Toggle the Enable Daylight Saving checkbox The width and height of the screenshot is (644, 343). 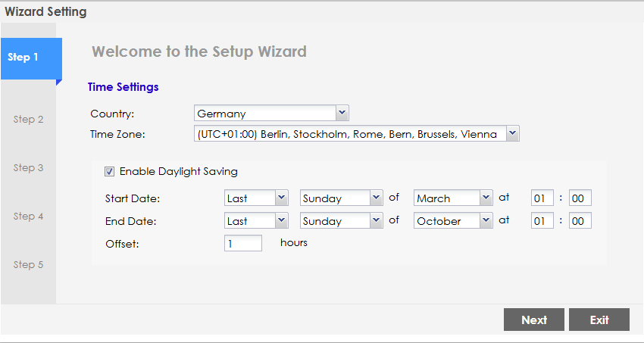(x=109, y=171)
